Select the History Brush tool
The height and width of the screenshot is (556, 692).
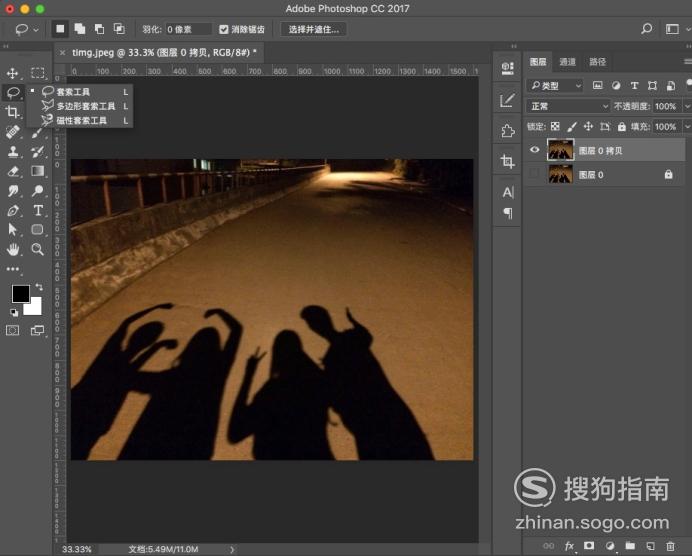click(38, 151)
